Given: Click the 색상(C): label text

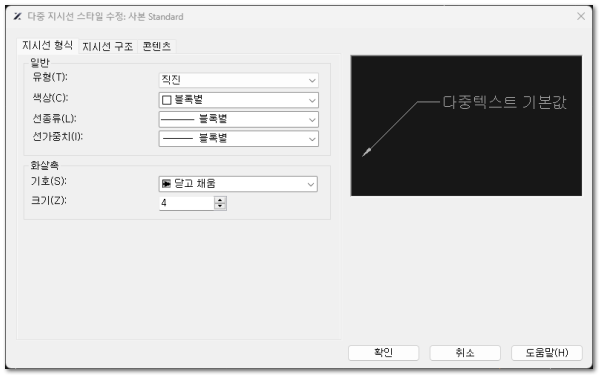Looking at the screenshot, I should 50,98.
